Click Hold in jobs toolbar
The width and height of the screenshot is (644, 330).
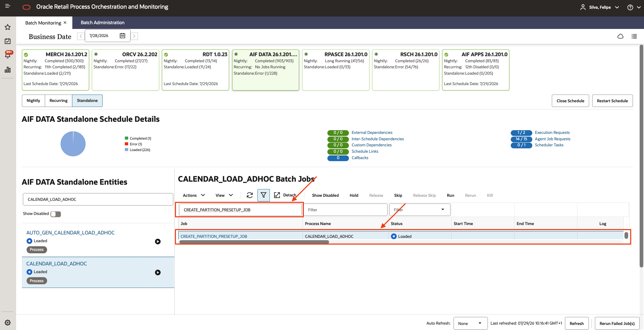354,195
